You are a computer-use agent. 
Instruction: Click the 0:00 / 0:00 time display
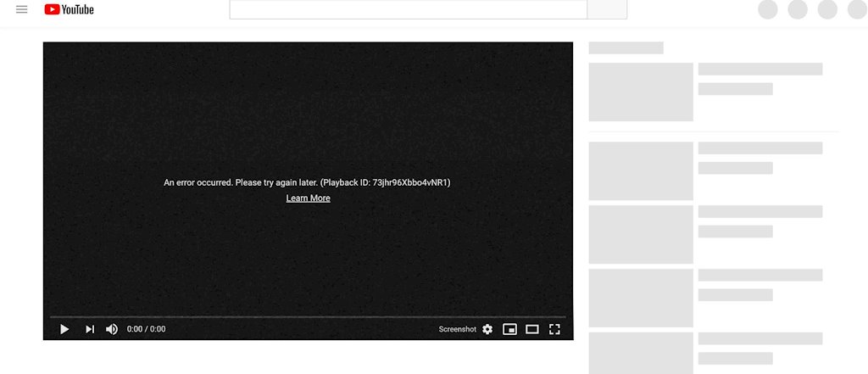click(x=146, y=329)
